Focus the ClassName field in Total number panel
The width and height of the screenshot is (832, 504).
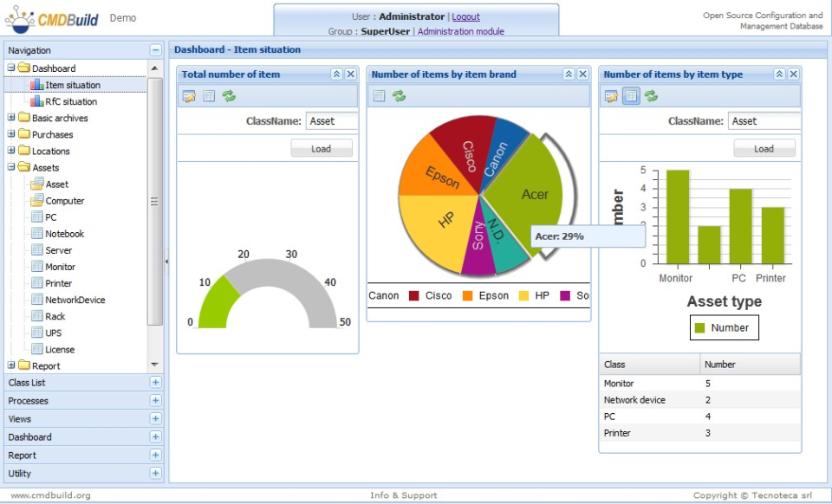pyautogui.click(x=332, y=121)
